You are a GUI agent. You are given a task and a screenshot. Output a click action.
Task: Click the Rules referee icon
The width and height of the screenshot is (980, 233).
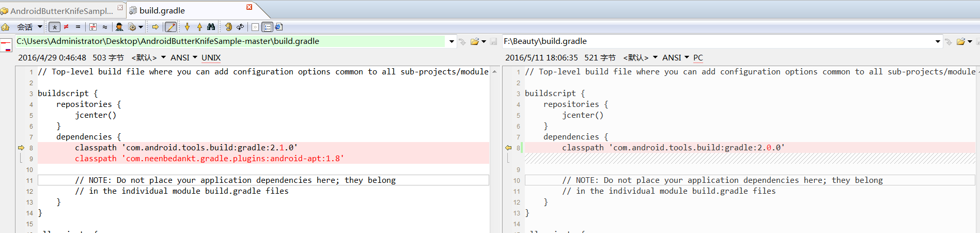[119, 27]
